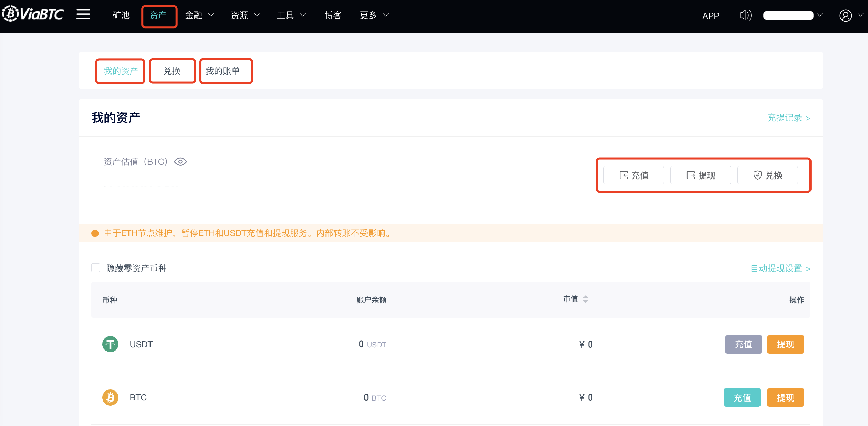This screenshot has width=868, height=426.
Task: Sort the table by 市值 arrows
Action: pyautogui.click(x=585, y=299)
